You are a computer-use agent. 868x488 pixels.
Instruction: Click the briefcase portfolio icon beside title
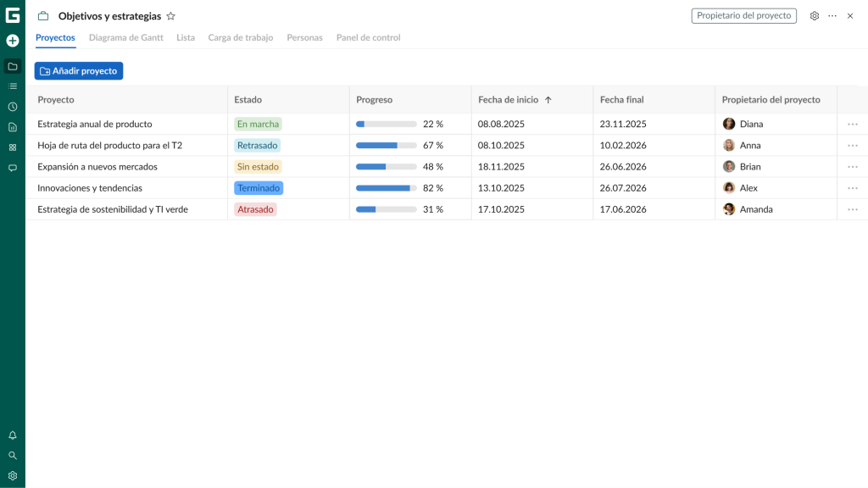[x=43, y=16]
